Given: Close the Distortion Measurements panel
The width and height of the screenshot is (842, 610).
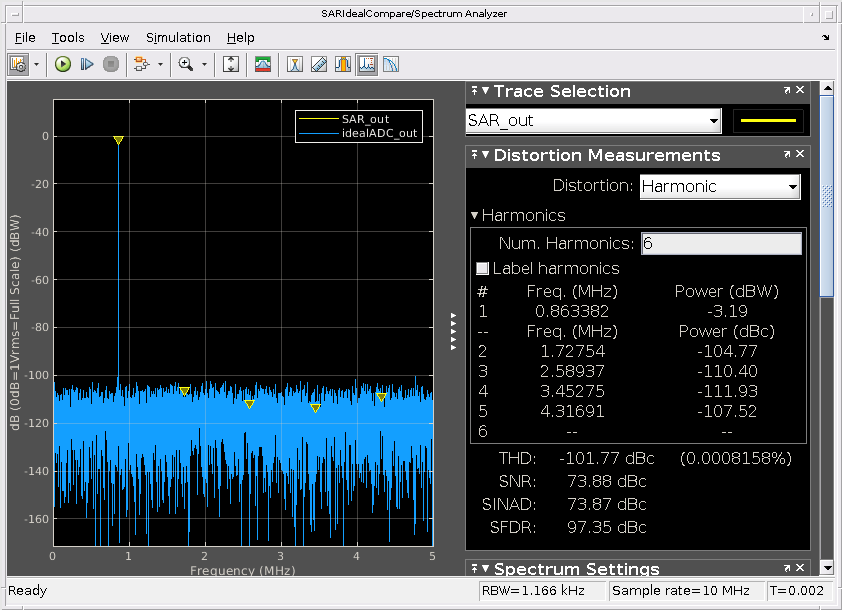Looking at the screenshot, I should point(800,155).
